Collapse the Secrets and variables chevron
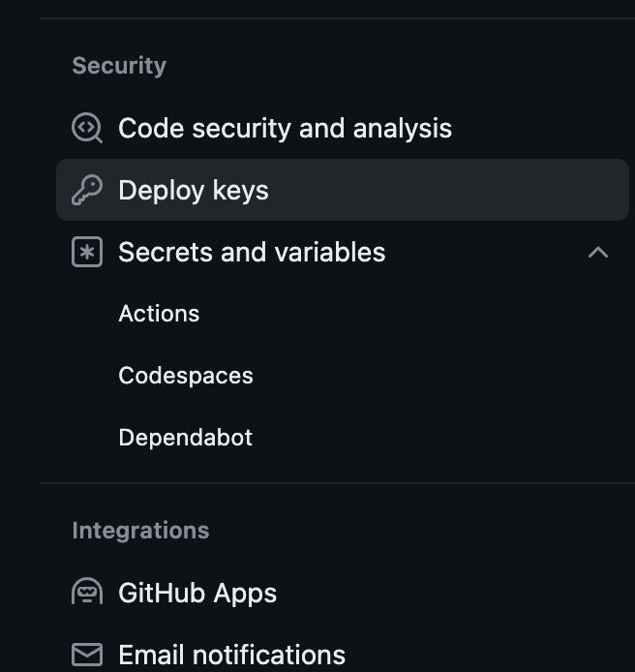 click(598, 253)
